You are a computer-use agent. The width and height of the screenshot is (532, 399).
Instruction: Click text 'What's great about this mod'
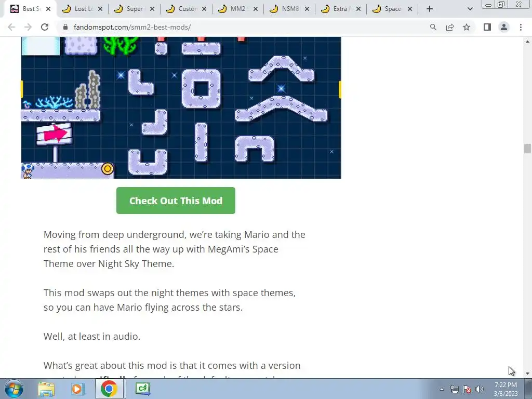click(x=172, y=365)
